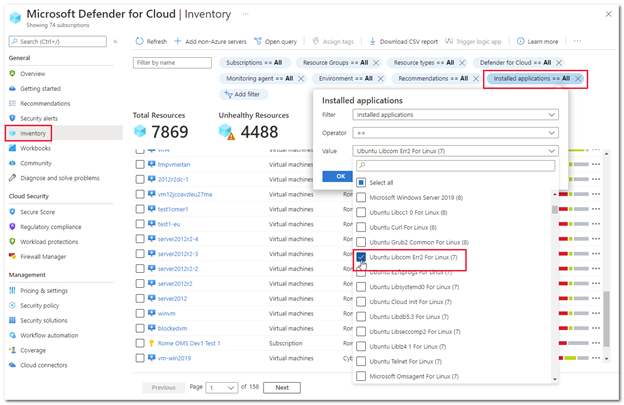Open the vm12jcoavzleu27ma resource link
624x405 pixels.
point(185,194)
